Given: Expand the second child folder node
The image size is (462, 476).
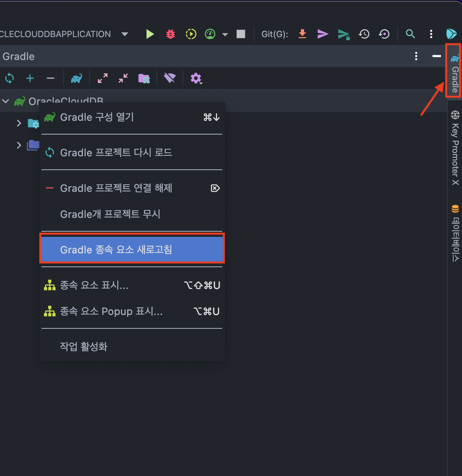Looking at the screenshot, I should [x=19, y=145].
